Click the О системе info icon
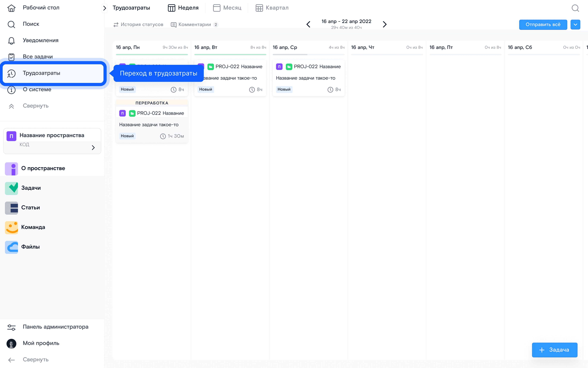Image resolution: width=588 pixels, height=368 pixels. pos(11,90)
